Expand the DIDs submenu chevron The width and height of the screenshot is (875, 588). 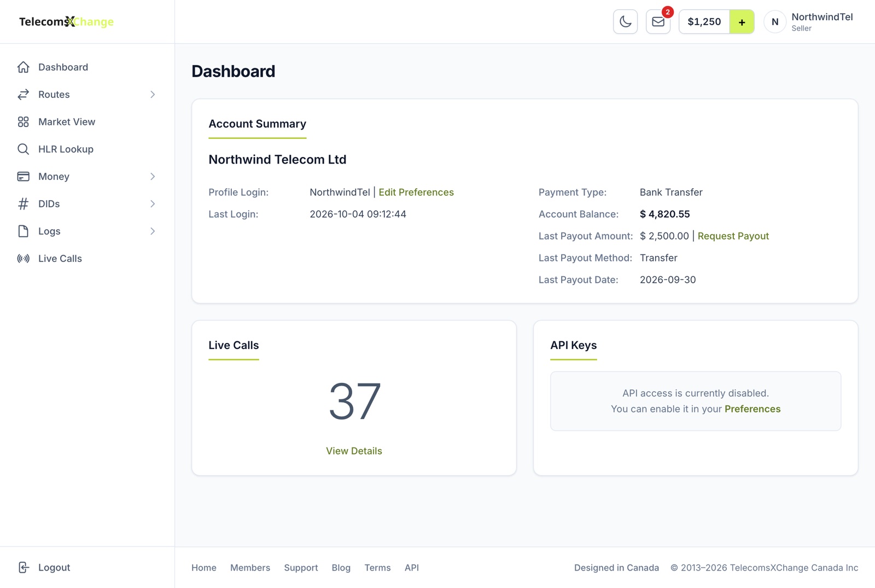[153, 204]
